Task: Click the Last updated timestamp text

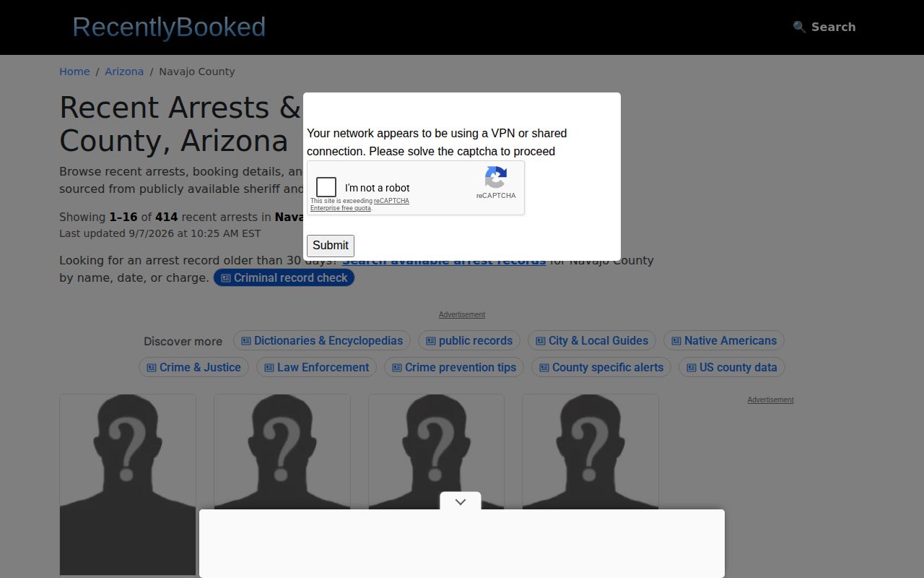Action: pyautogui.click(x=160, y=233)
